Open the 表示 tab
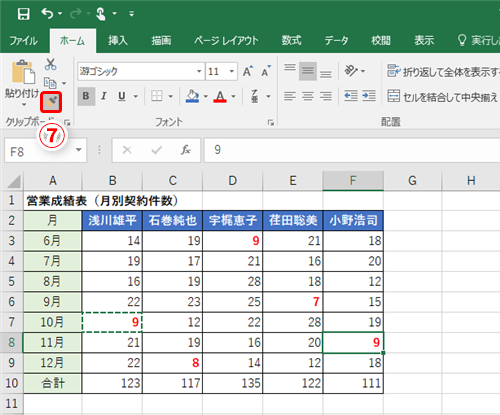 [424, 41]
